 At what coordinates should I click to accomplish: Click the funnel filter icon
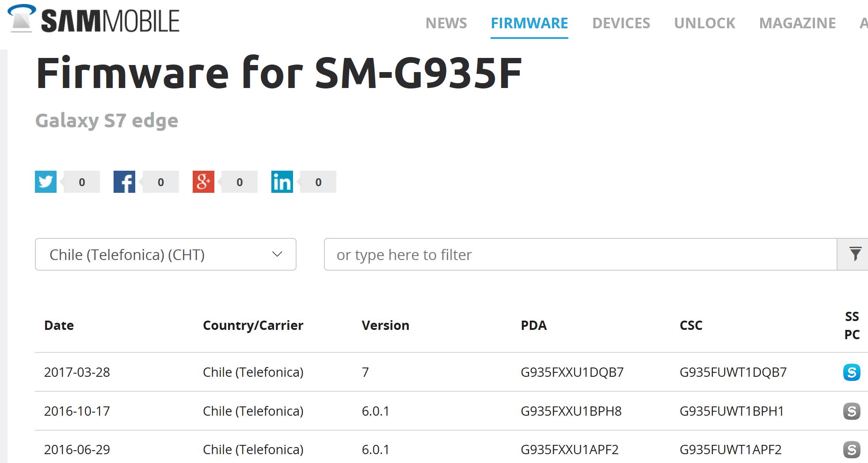pyautogui.click(x=855, y=254)
